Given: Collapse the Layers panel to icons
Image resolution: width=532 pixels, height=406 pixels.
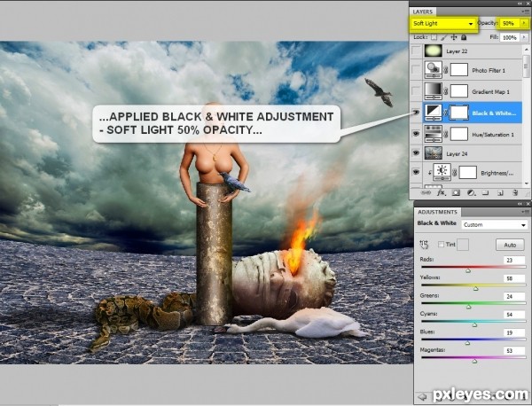Looking at the screenshot, I should pos(520,3).
